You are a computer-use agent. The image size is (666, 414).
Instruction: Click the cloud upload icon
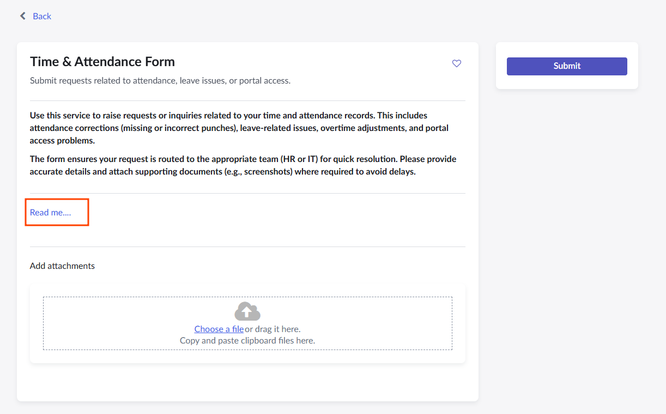tap(247, 312)
